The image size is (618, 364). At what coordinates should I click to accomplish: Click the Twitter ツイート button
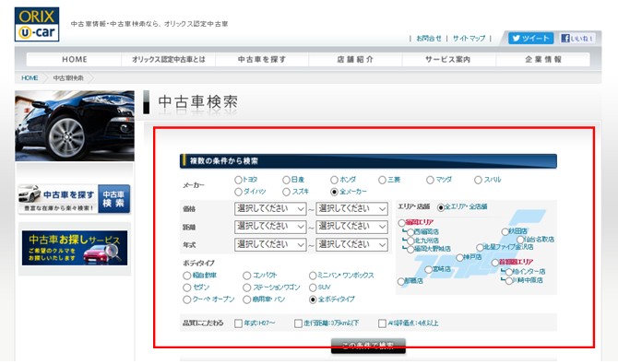click(x=530, y=38)
